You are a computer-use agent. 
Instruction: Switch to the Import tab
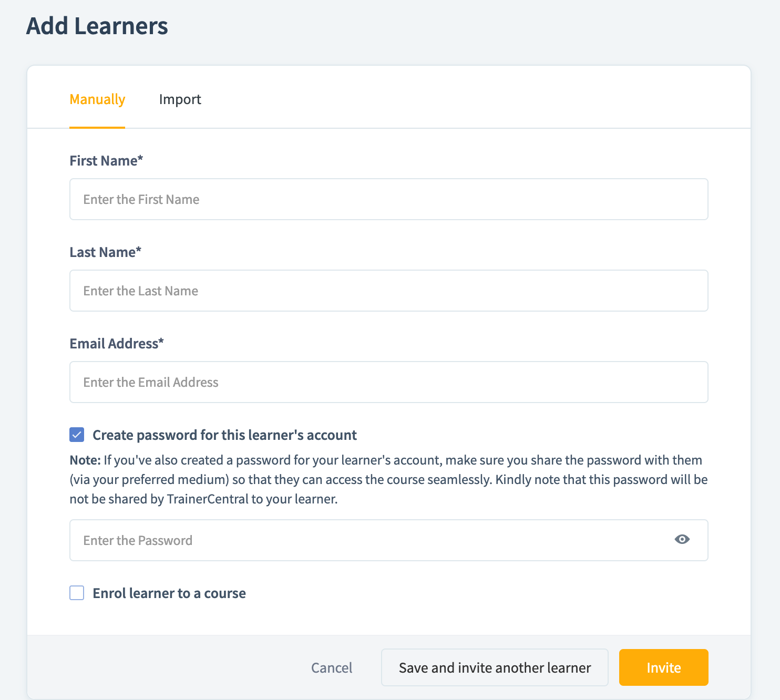(x=180, y=99)
